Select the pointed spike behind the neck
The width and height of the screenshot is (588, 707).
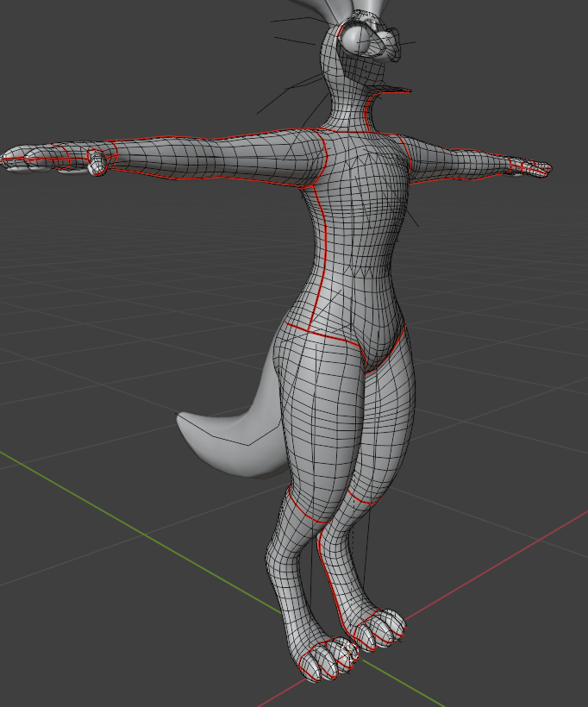pos(398,88)
